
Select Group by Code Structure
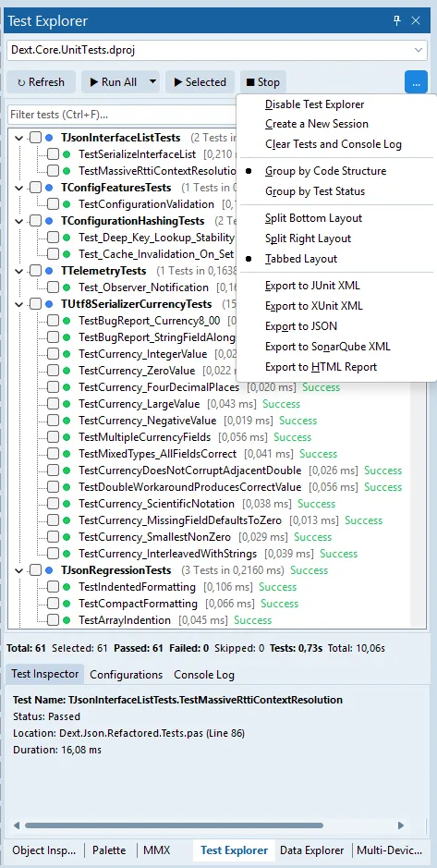click(x=325, y=171)
